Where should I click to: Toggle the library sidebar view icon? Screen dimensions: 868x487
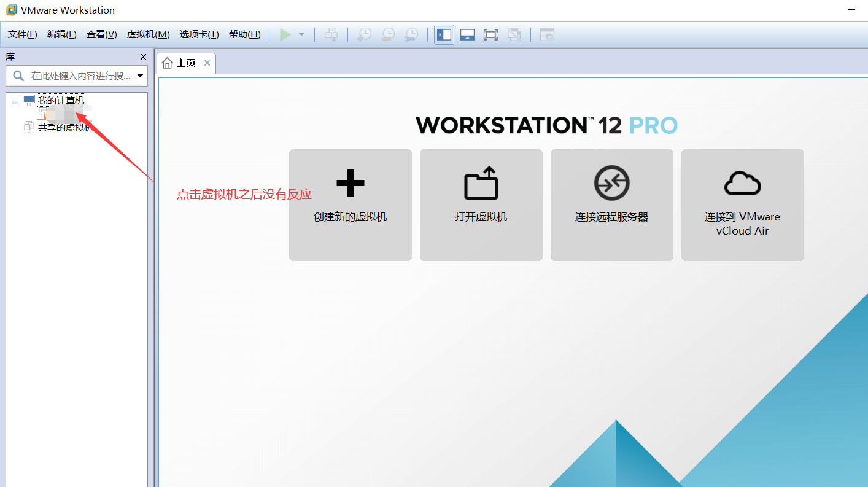[x=444, y=34]
